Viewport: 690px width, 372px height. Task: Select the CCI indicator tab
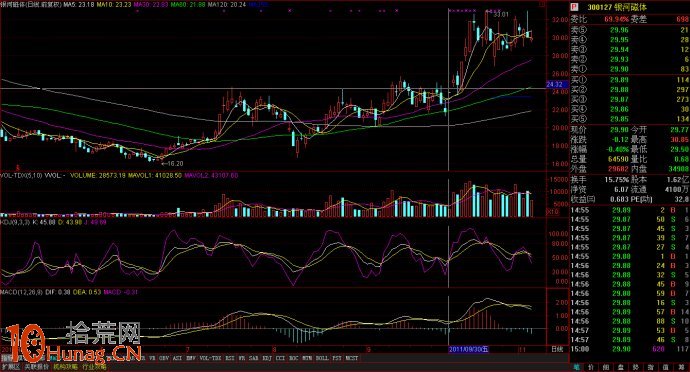(280, 358)
